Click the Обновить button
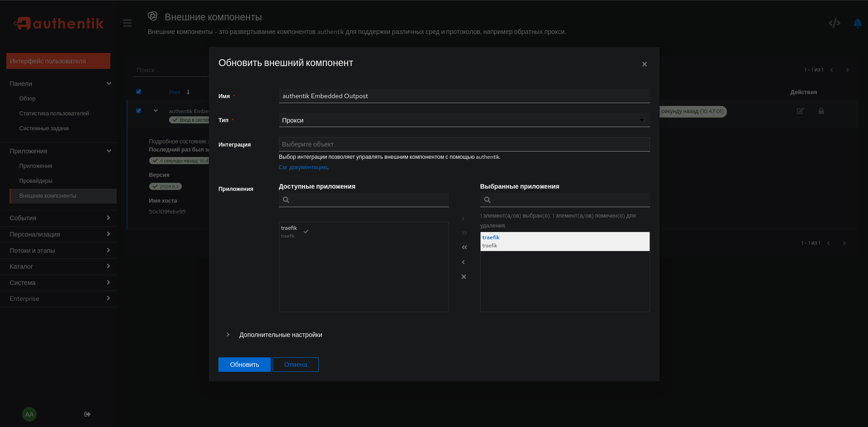Image resolution: width=868 pixels, height=427 pixels. (x=245, y=365)
